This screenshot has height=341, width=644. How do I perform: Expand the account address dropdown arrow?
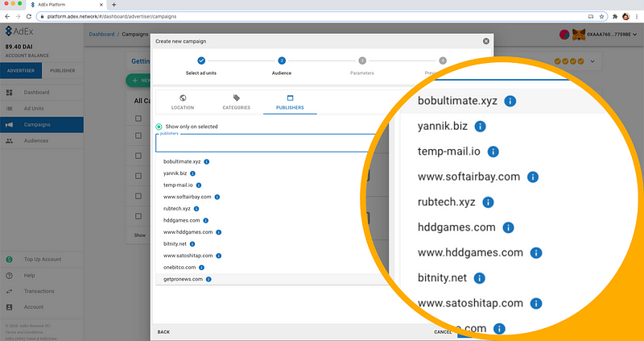coord(635,35)
